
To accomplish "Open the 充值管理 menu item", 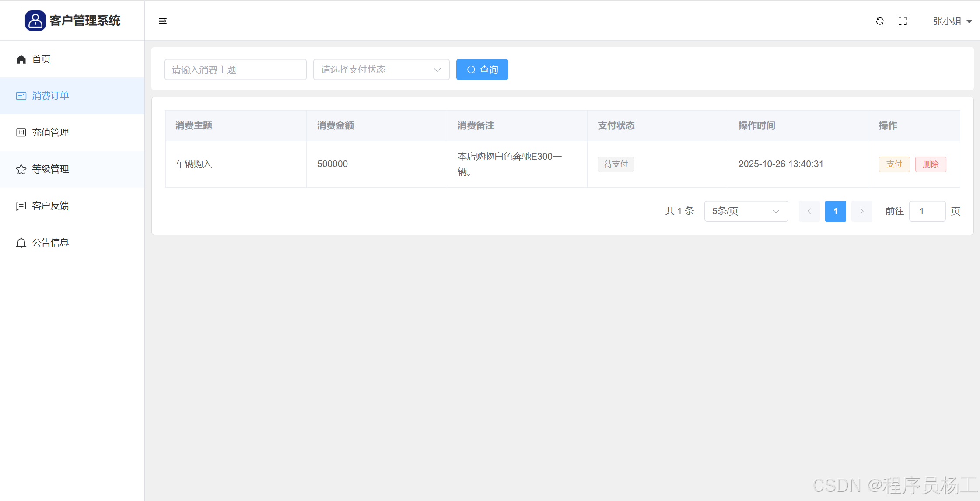I will pyautogui.click(x=50, y=132).
